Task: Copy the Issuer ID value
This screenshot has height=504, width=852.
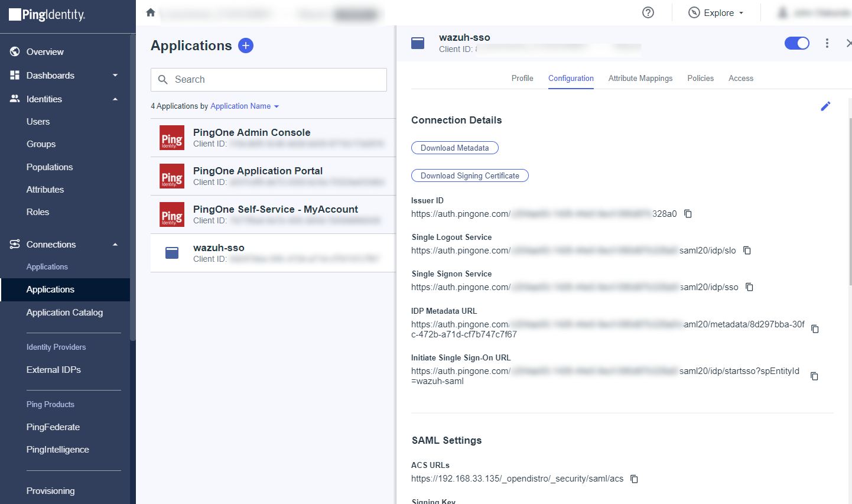Action: (x=688, y=214)
